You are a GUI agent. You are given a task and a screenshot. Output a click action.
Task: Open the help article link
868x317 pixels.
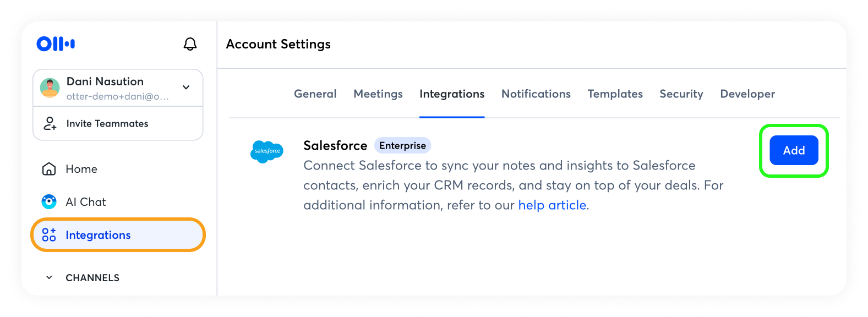tap(552, 205)
